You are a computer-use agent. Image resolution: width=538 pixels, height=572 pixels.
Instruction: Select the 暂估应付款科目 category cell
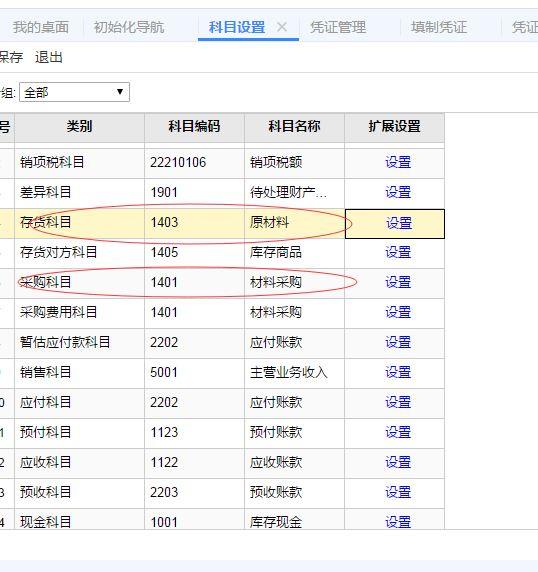[x=80, y=343]
